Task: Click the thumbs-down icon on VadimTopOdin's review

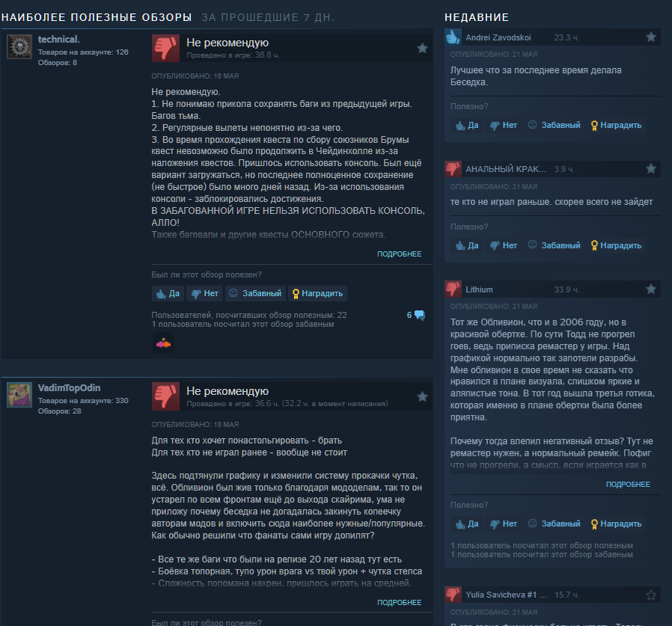Action: 165,396
